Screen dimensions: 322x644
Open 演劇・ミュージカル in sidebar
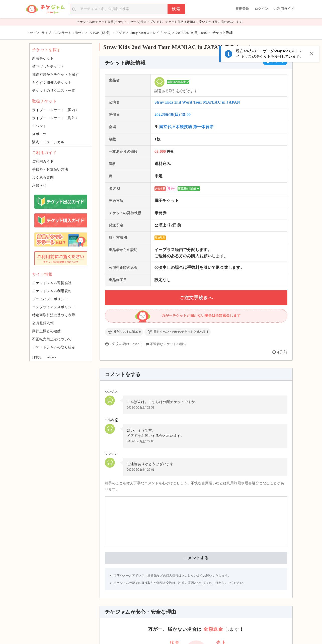[x=48, y=142]
